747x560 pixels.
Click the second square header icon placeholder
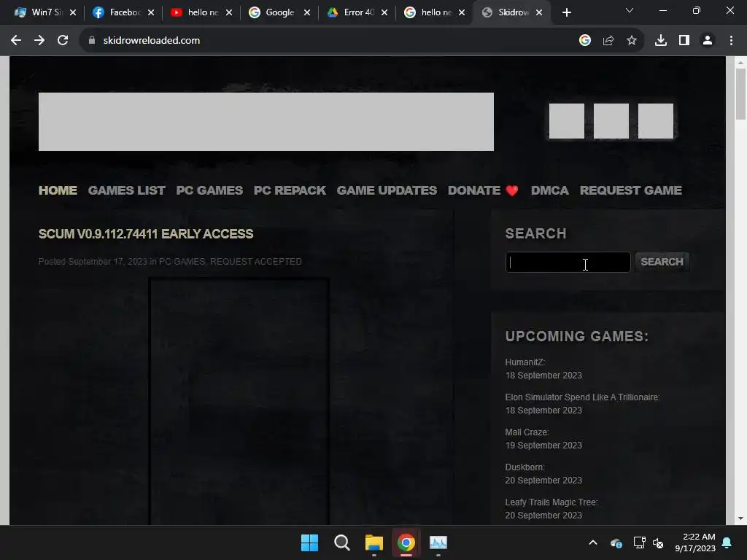click(611, 121)
